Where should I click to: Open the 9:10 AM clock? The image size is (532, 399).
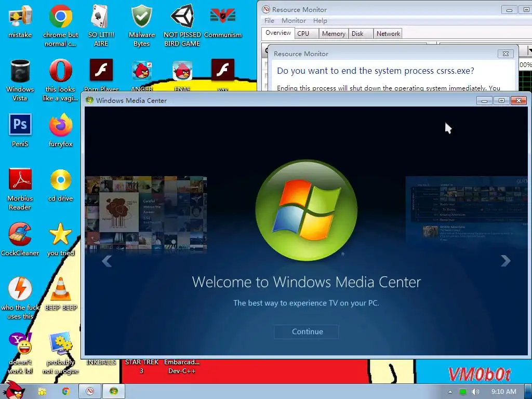(x=503, y=392)
